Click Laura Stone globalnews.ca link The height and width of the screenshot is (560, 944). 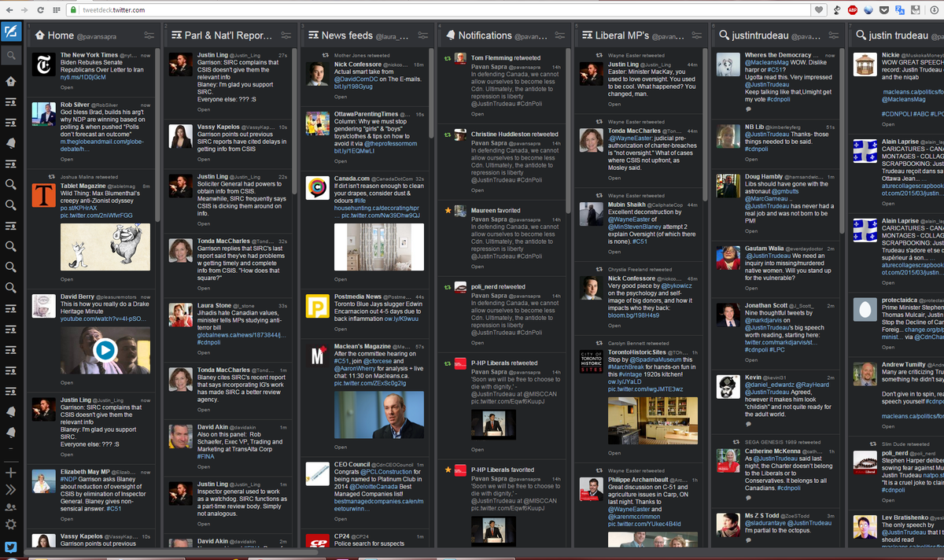pos(242,334)
